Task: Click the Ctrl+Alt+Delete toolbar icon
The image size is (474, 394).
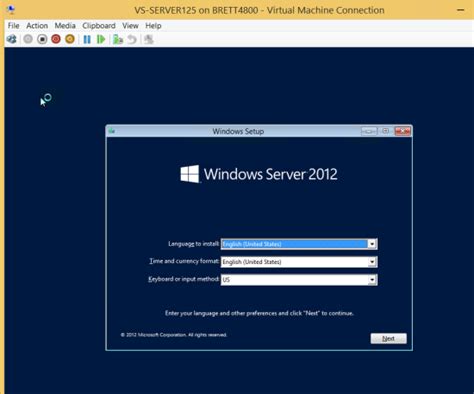Action: pyautogui.click(x=12, y=39)
